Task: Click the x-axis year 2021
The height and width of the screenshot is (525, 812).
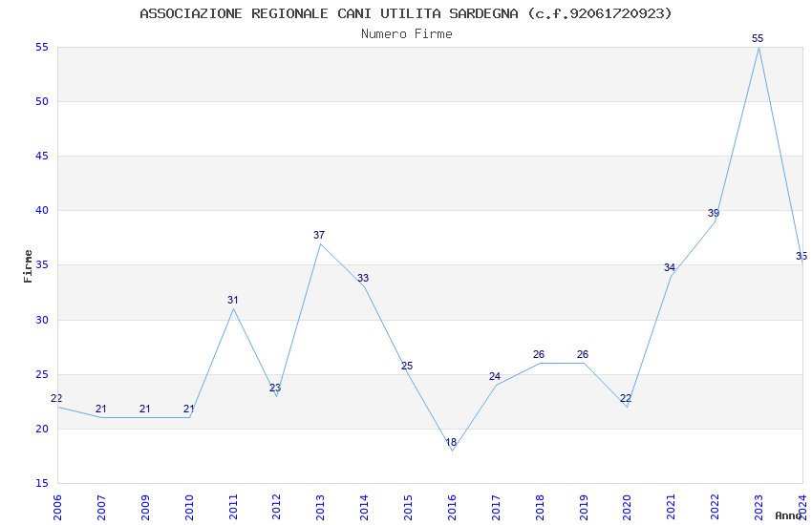Action: pos(671,507)
